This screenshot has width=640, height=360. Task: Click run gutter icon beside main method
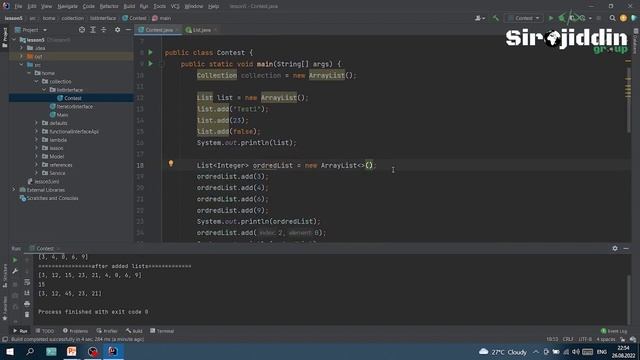tap(150, 64)
